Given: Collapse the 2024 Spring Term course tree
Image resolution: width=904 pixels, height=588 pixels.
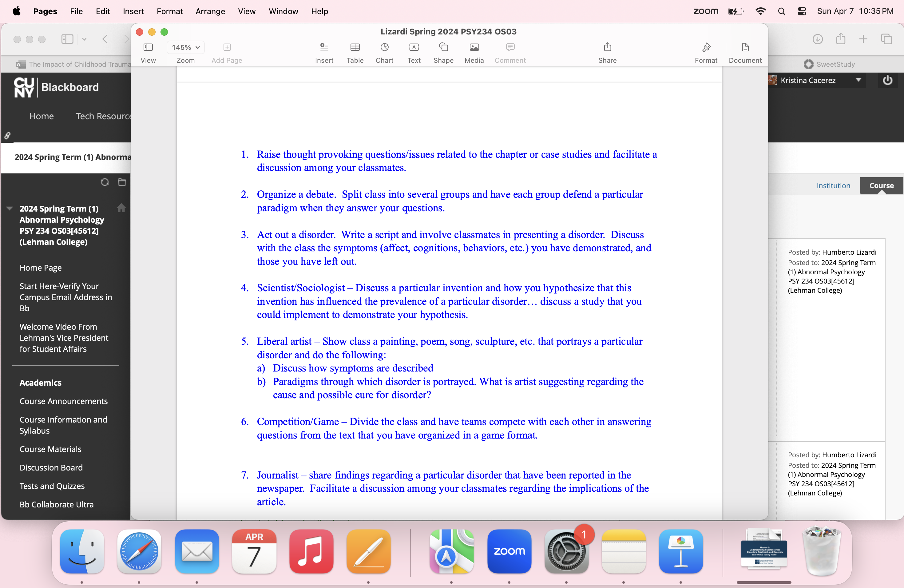Looking at the screenshot, I should 10,209.
